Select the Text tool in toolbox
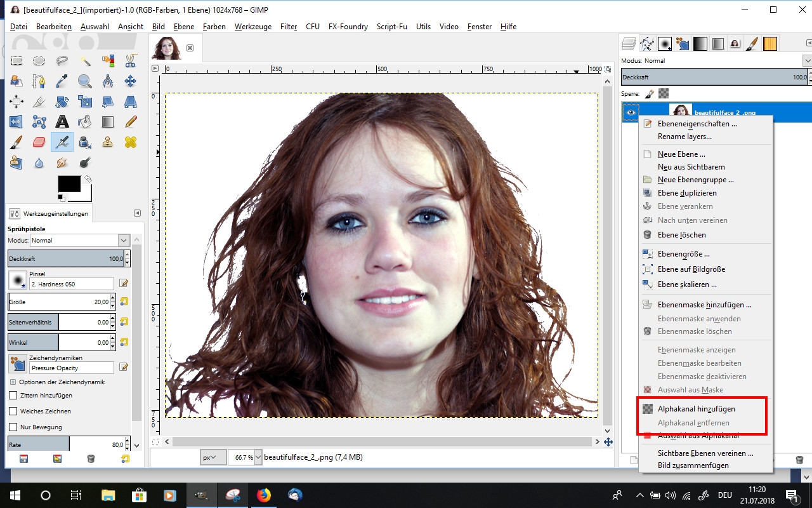 pos(62,121)
